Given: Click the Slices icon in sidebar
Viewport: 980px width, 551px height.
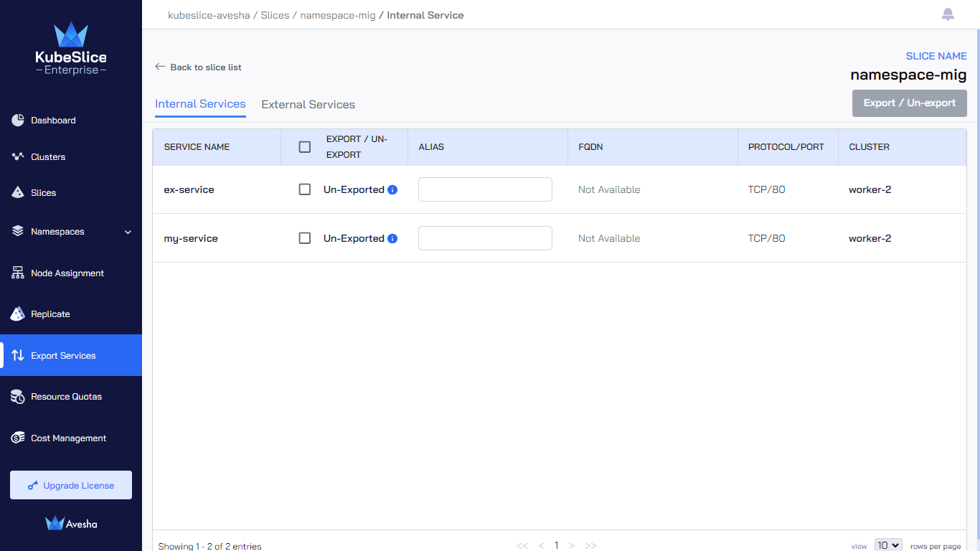Looking at the screenshot, I should (18, 192).
